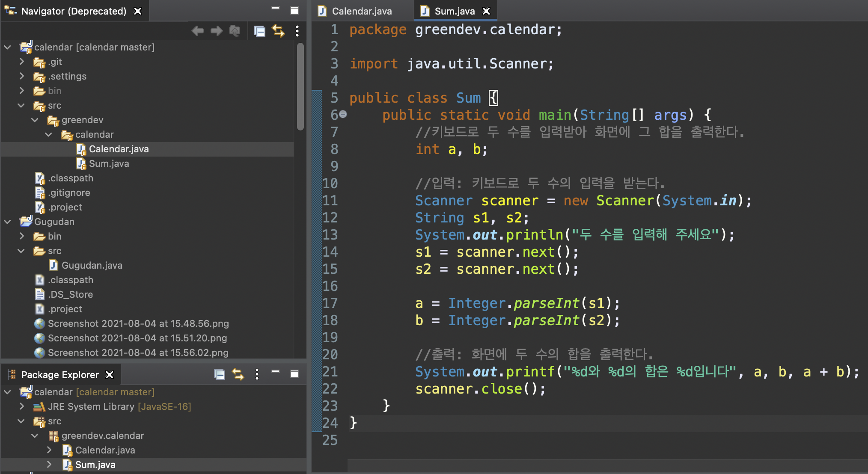This screenshot has height=474, width=868.
Task: Open Package Explorer view menu dots
Action: click(257, 374)
